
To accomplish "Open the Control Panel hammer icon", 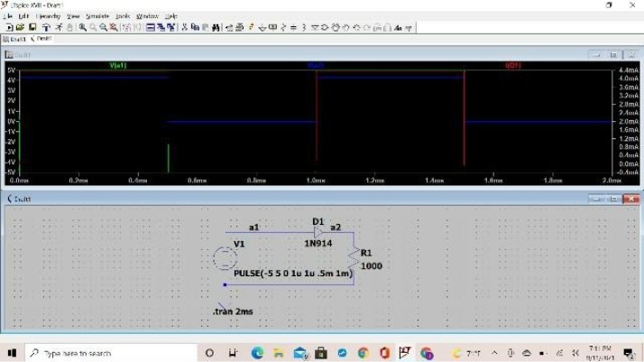I will point(46,27).
